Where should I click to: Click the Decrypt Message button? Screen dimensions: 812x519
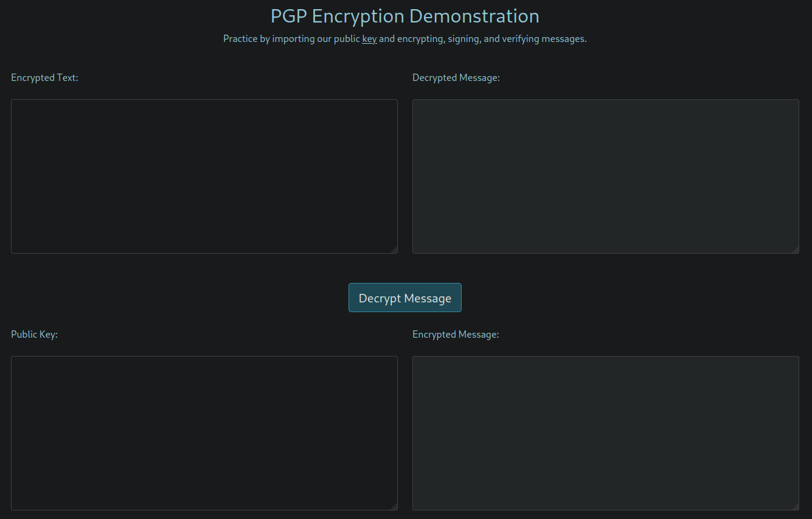click(404, 298)
